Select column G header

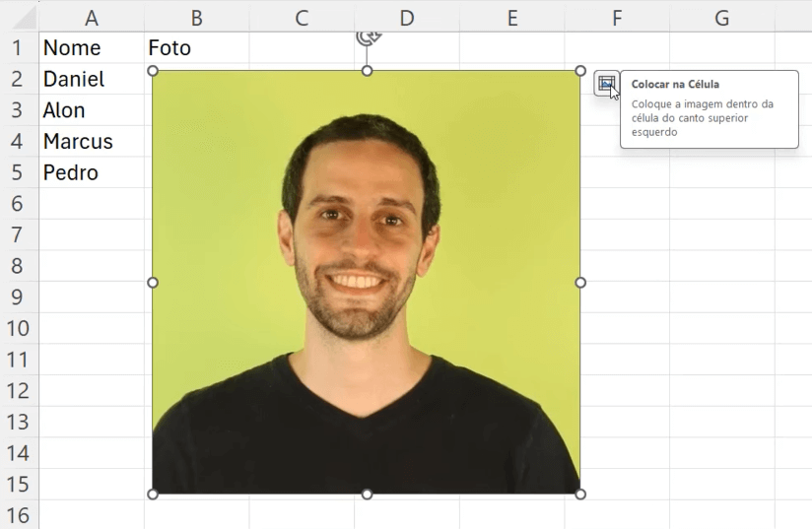(722, 18)
